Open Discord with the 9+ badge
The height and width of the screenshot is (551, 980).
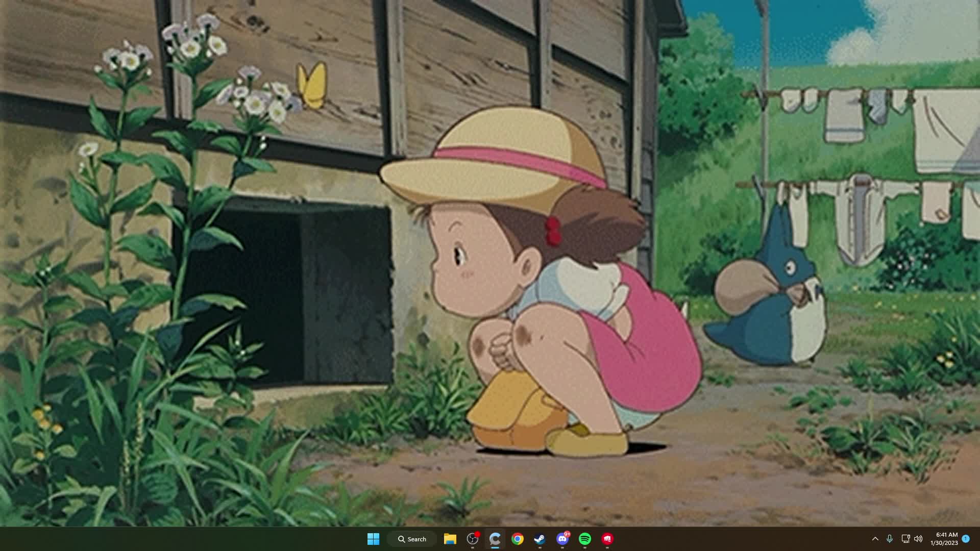click(562, 539)
